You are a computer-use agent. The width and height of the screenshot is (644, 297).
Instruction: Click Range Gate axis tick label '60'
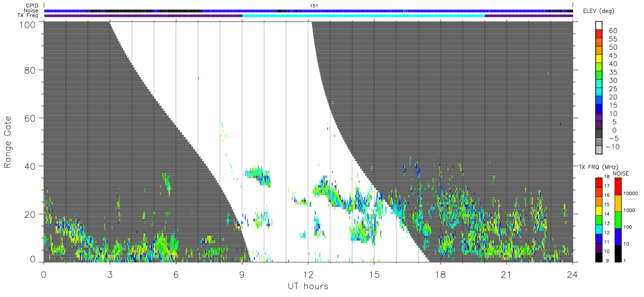[x=30, y=118]
